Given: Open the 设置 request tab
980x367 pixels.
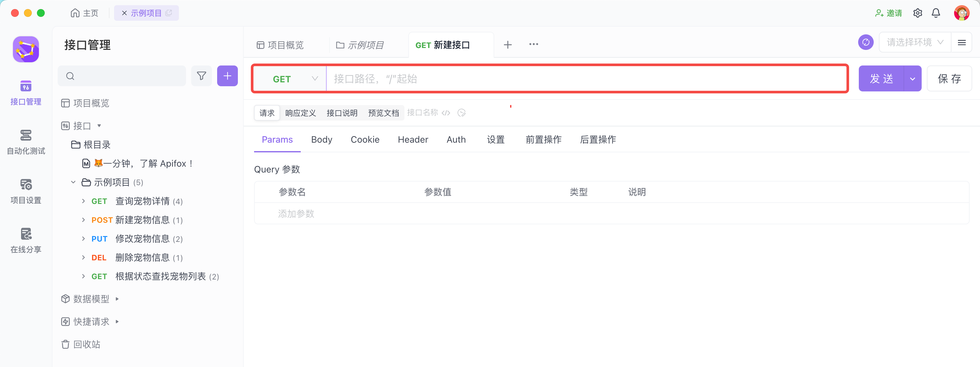Looking at the screenshot, I should coord(495,139).
